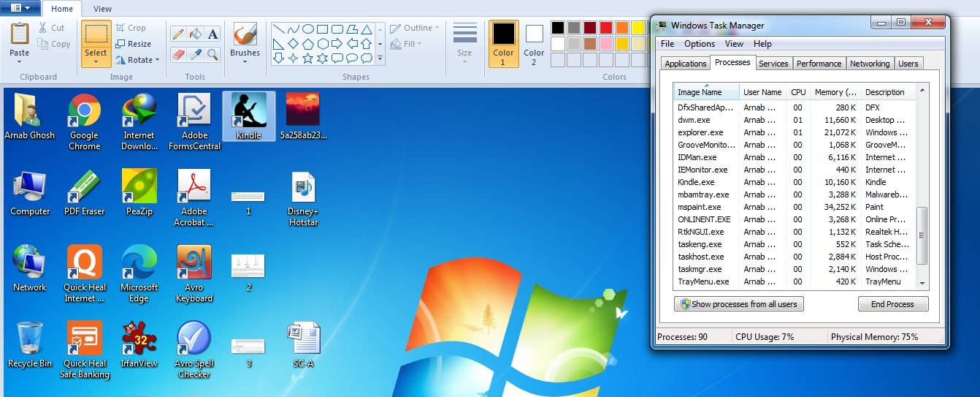Click the Brushes tool icon

(245, 34)
